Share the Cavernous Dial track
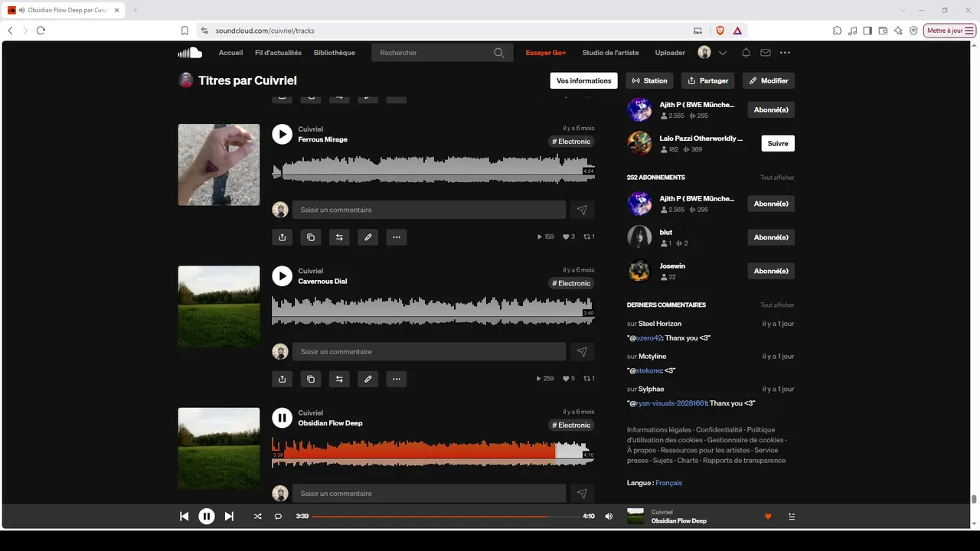Viewport: 980px width, 551px height. click(283, 379)
